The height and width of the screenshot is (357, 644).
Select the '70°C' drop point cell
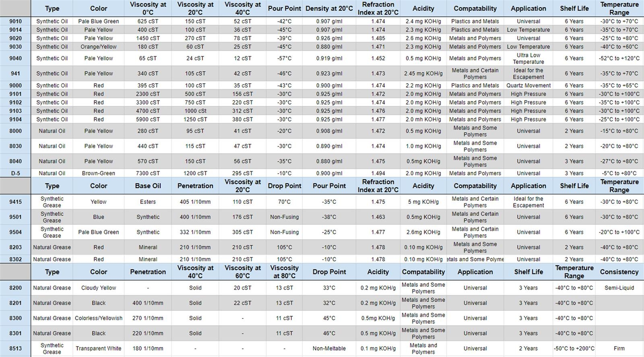tap(284, 202)
